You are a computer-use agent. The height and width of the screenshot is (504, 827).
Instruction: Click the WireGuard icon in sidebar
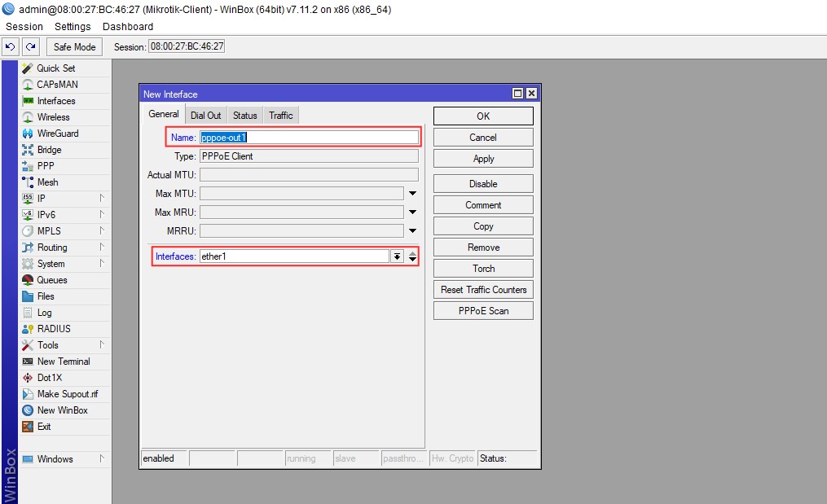(28, 134)
